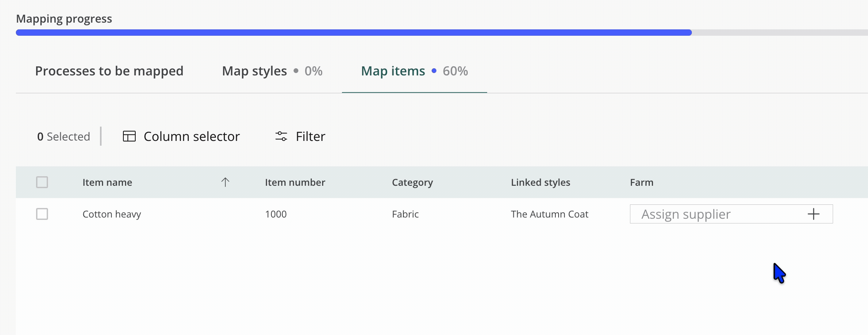
Task: Tick the Cotton heavy row checkbox
Action: pyautogui.click(x=42, y=214)
